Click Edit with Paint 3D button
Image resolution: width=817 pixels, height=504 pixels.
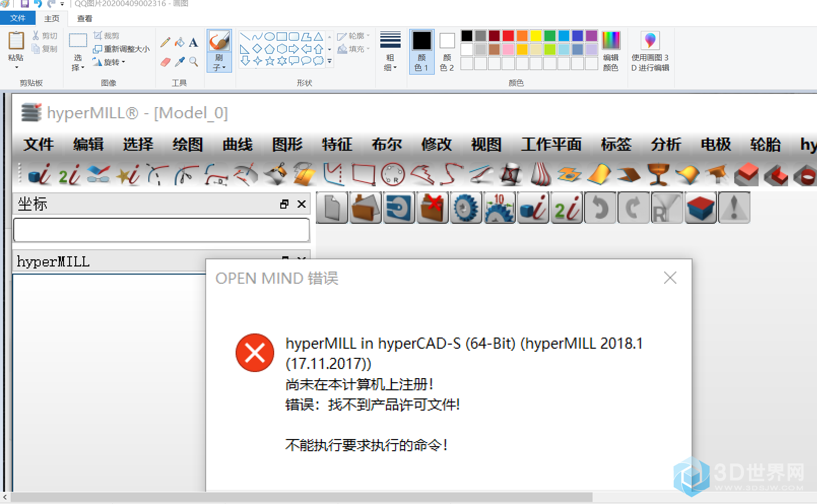click(650, 52)
